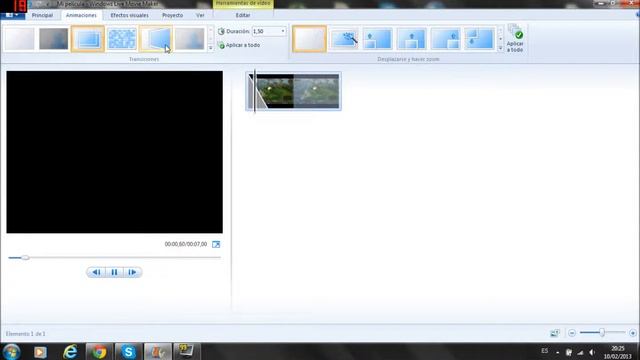
Task: Click the timeline zoom slider handle
Action: click(x=602, y=333)
